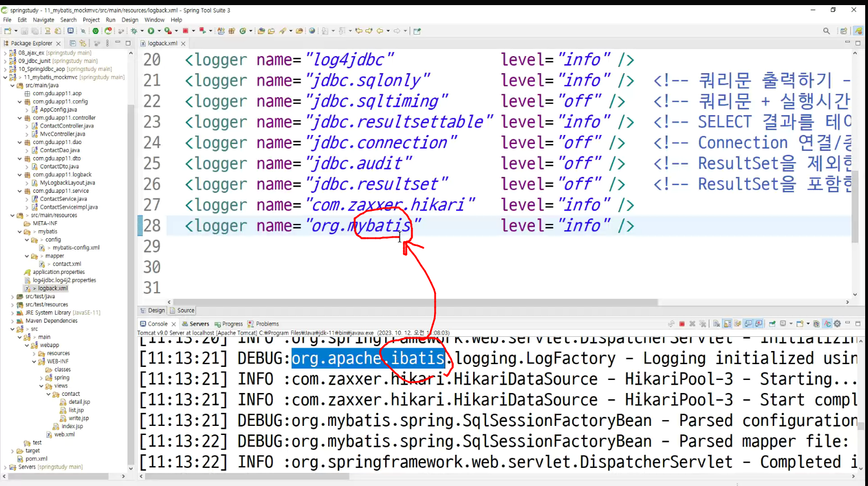
Task: Open the Package Explorer view menu dots
Action: point(107,43)
